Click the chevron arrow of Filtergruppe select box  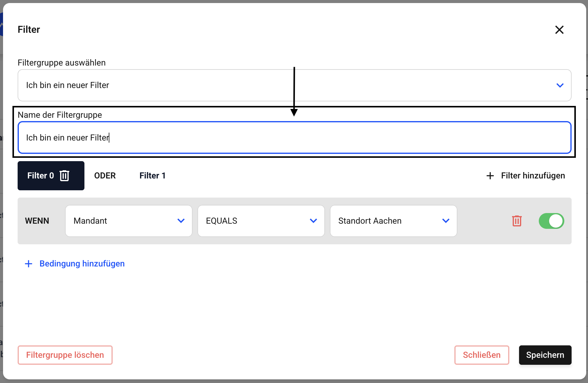[560, 85]
